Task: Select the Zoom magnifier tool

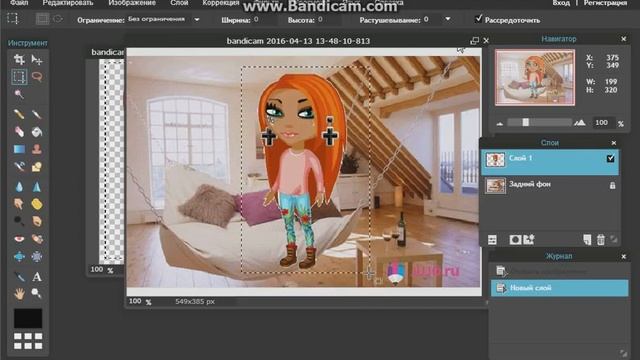Action: click(x=37, y=293)
